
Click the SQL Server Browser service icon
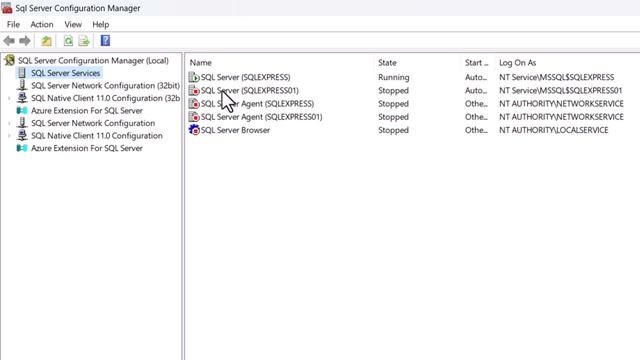click(x=194, y=130)
